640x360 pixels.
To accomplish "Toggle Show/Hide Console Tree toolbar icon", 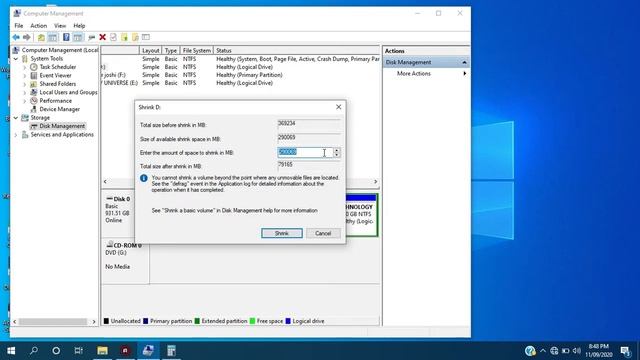I will (x=53, y=37).
